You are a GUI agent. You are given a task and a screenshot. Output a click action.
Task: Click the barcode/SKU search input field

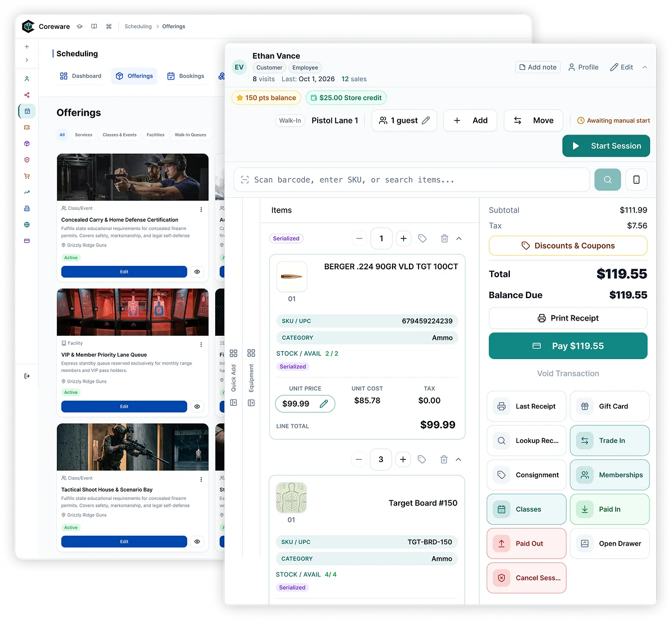click(x=411, y=180)
